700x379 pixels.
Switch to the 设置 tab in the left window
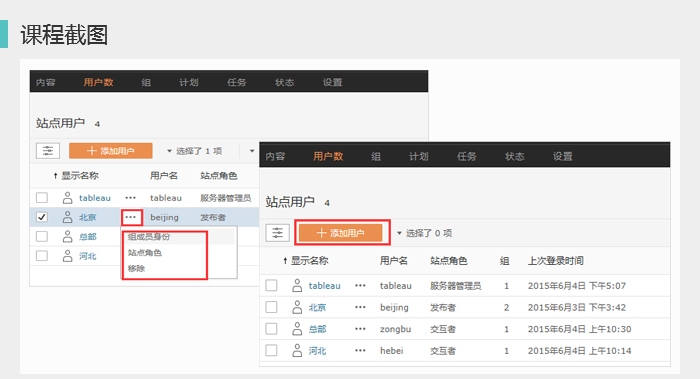coord(332,82)
